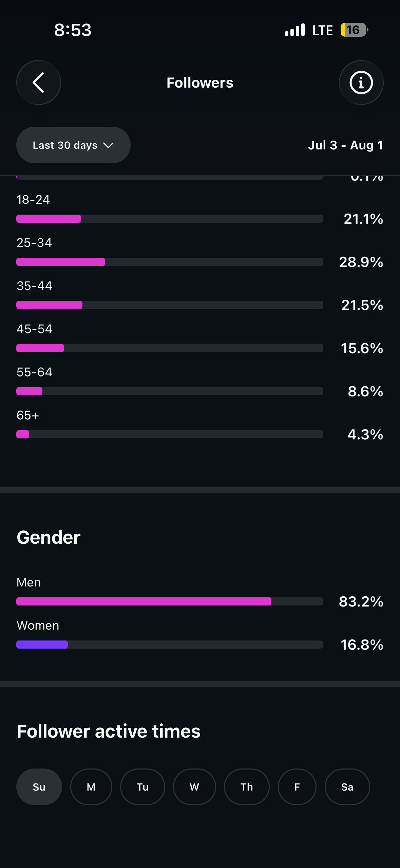Choose Friday (F) day button

pos(297,787)
